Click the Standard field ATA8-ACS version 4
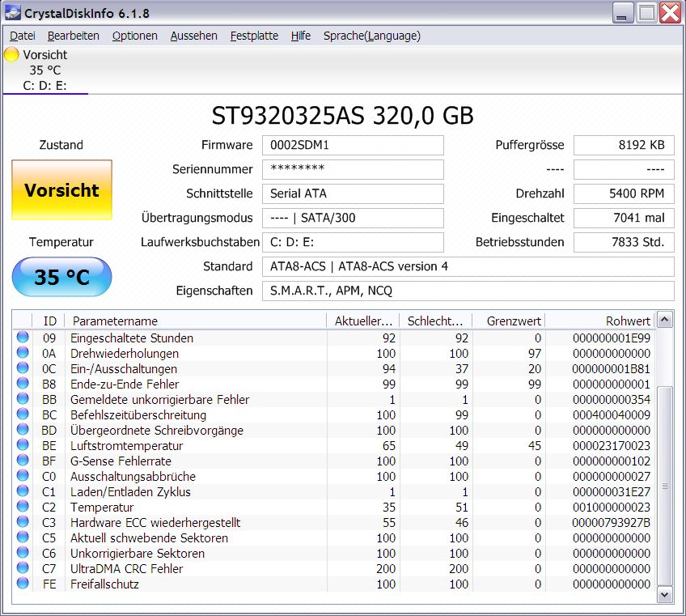 coord(468,266)
